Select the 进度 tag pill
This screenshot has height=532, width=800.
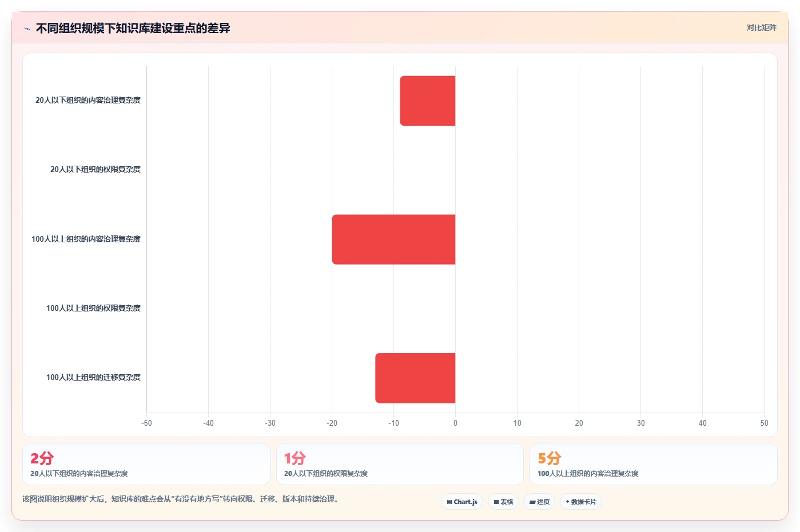click(x=539, y=502)
